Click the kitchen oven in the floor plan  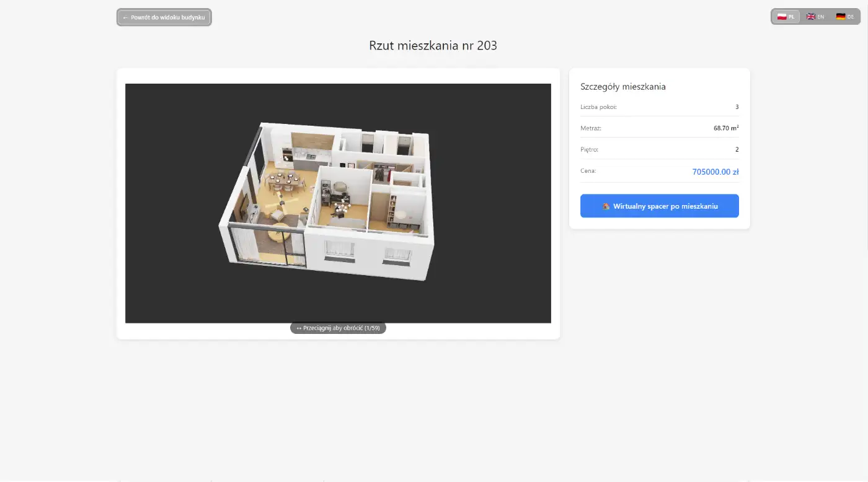(286, 156)
